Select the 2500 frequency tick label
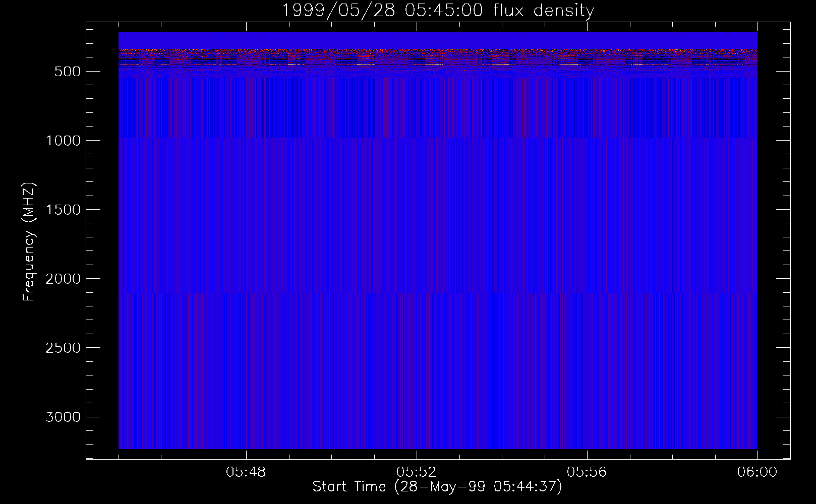Image resolution: width=816 pixels, height=504 pixels. click(63, 348)
